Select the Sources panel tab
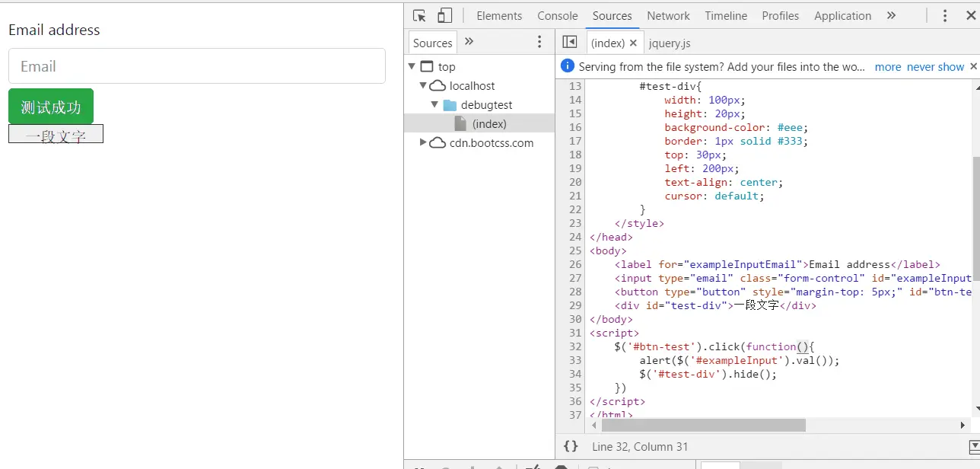This screenshot has height=469, width=980. (612, 15)
